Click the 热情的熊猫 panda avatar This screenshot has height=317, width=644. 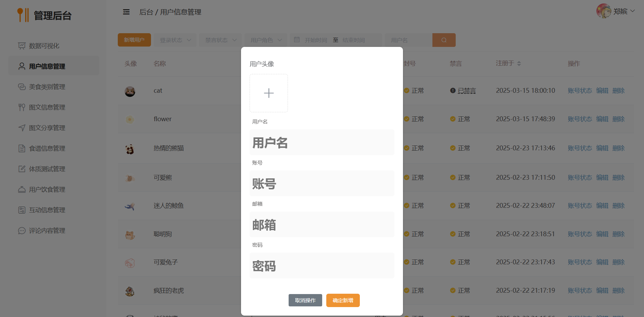coord(130,149)
